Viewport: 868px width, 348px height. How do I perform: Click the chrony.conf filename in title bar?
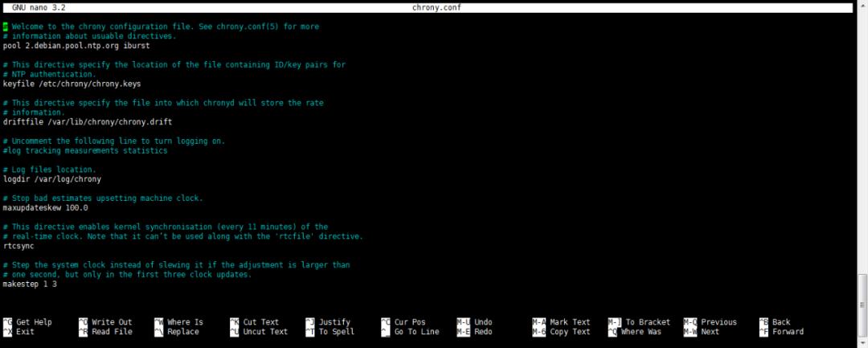coord(436,8)
